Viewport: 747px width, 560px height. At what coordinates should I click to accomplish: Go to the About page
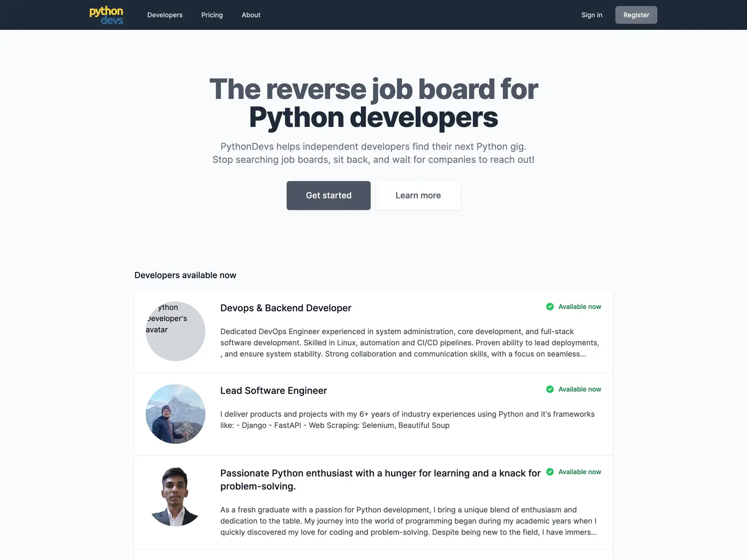tap(251, 15)
